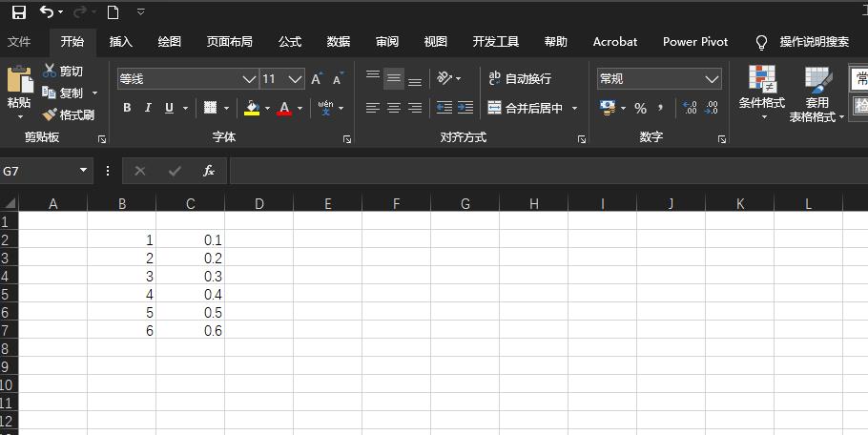This screenshot has width=868, height=435.
Task: Click the Cut scissors icon
Action: 50,71
